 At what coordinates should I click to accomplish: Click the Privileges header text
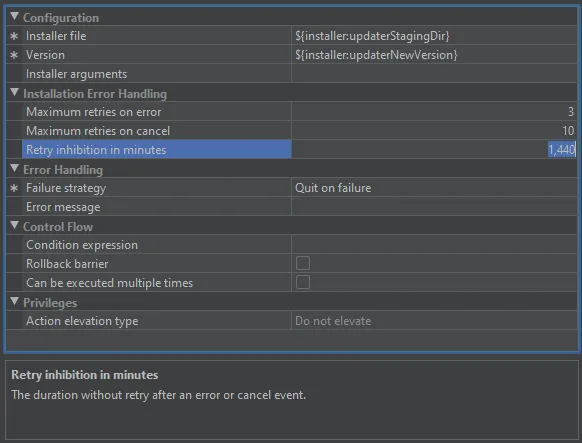point(50,303)
